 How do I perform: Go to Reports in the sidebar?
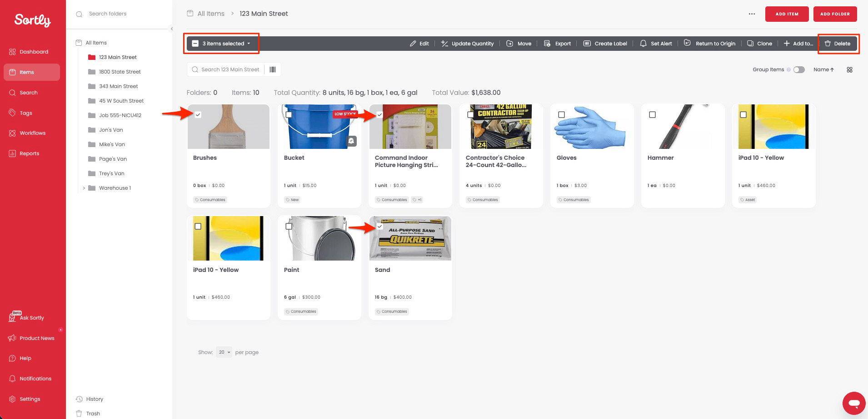point(29,153)
